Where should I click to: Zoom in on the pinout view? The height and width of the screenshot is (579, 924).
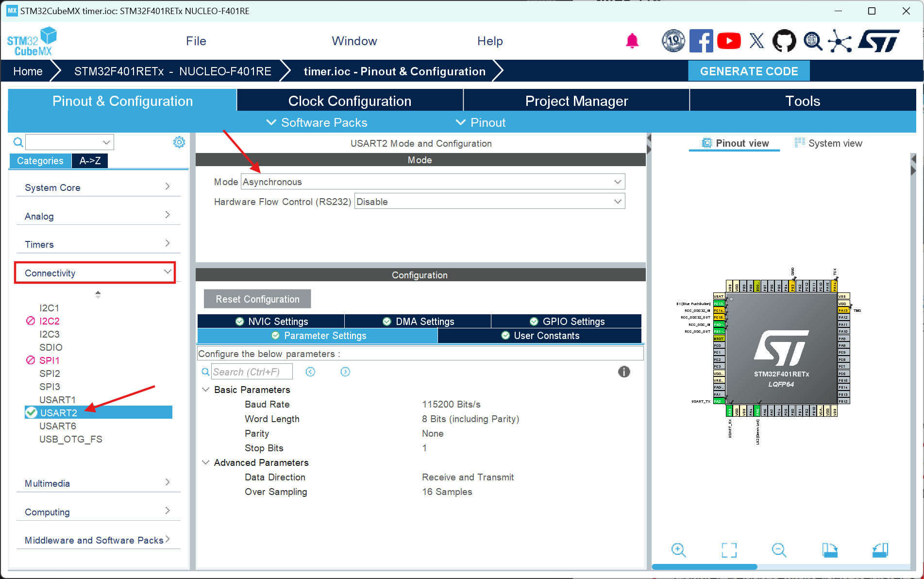[x=678, y=550]
